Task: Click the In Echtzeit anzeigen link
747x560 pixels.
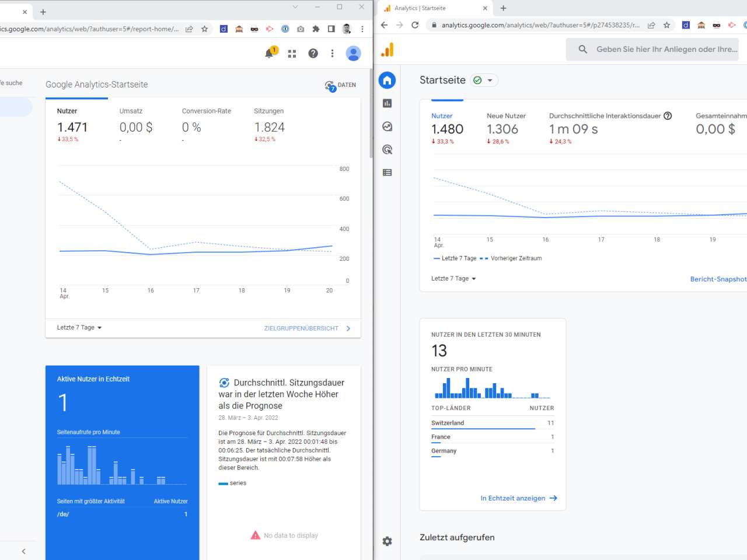Action: (519, 498)
